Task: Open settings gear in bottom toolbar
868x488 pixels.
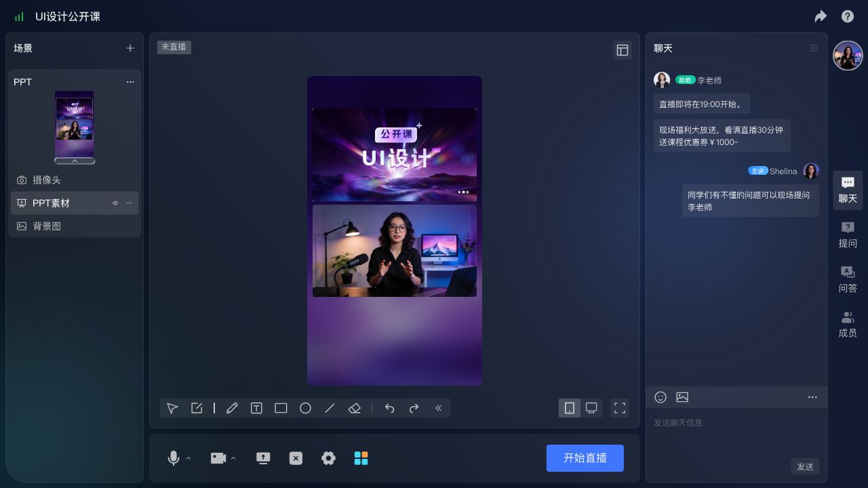Action: click(x=328, y=458)
